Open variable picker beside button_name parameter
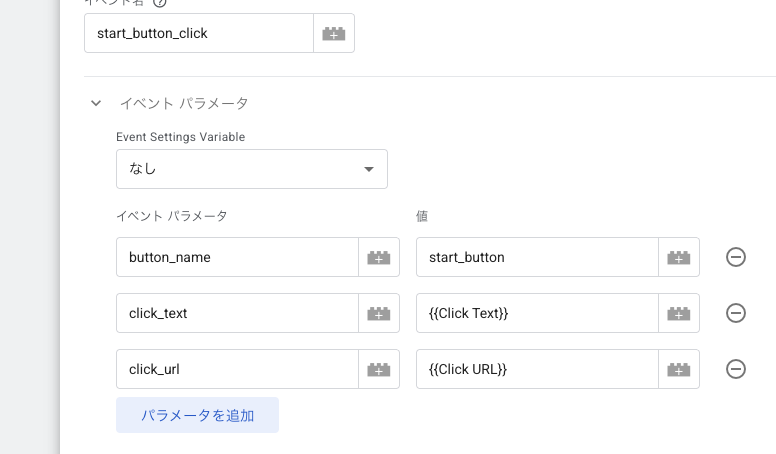The image size is (776, 454). (x=379, y=257)
